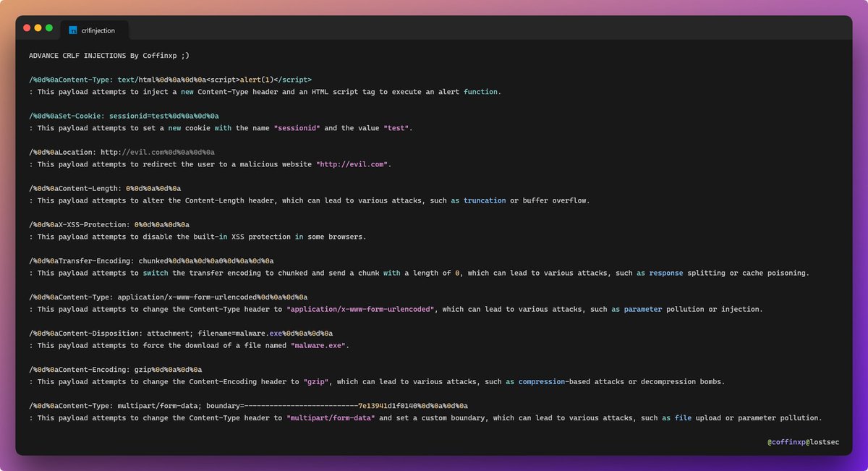The width and height of the screenshot is (868, 471).
Task: Click the application/x-www-form-urlencoded payload line
Action: point(168,297)
